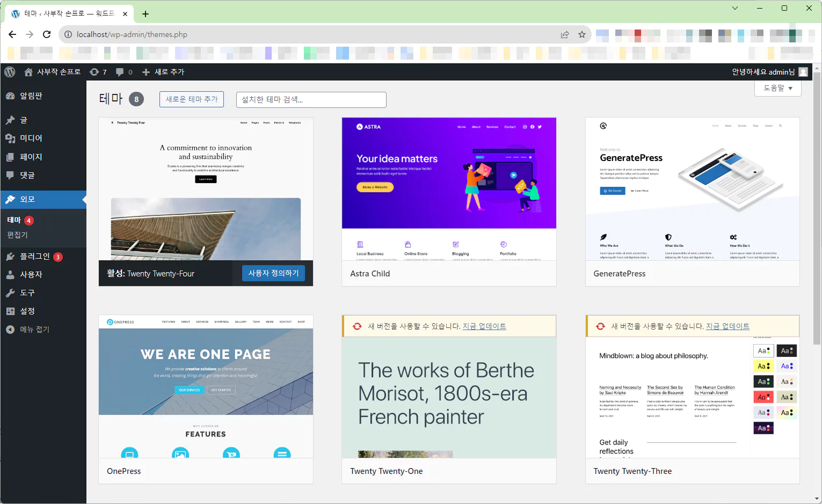Visit site via home icon 사부작 손프로
The image size is (822, 504).
53,72
